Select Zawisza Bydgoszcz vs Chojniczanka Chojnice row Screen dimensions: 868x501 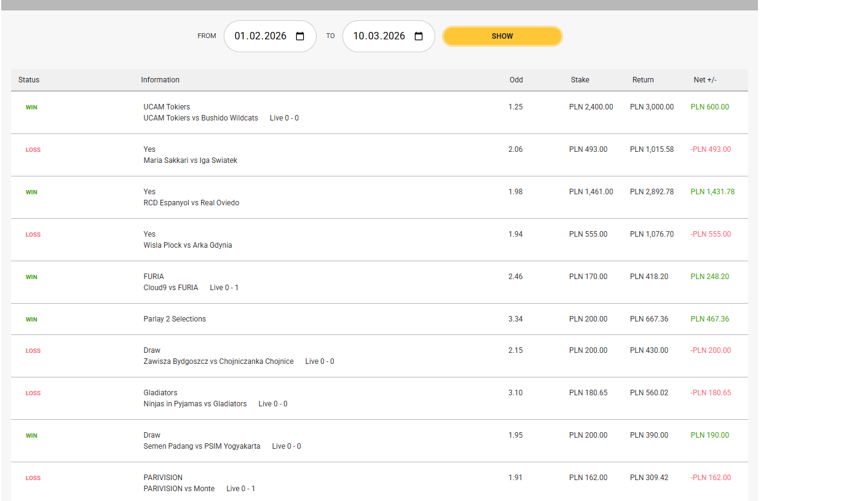point(218,361)
